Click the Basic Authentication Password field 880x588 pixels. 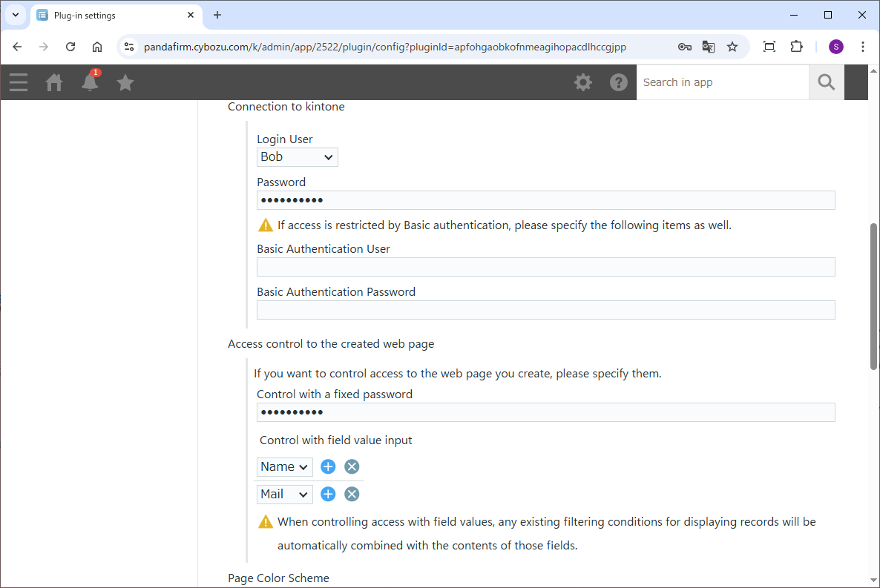545,310
